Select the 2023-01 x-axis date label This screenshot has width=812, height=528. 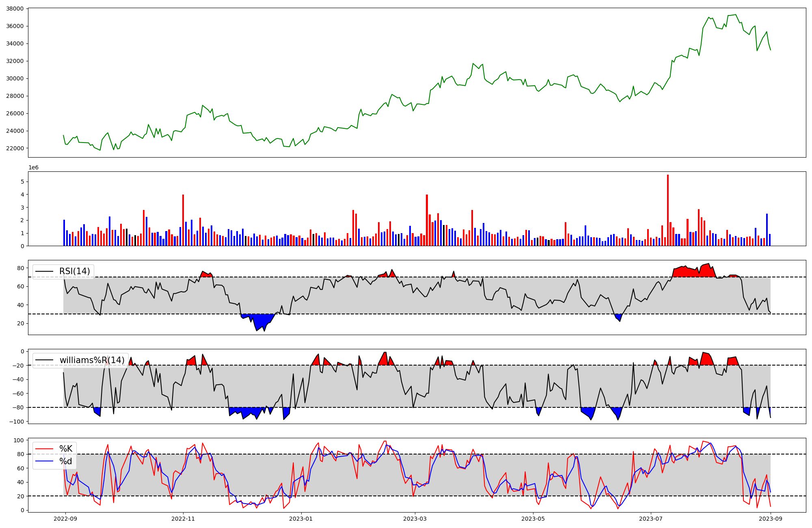(x=301, y=519)
